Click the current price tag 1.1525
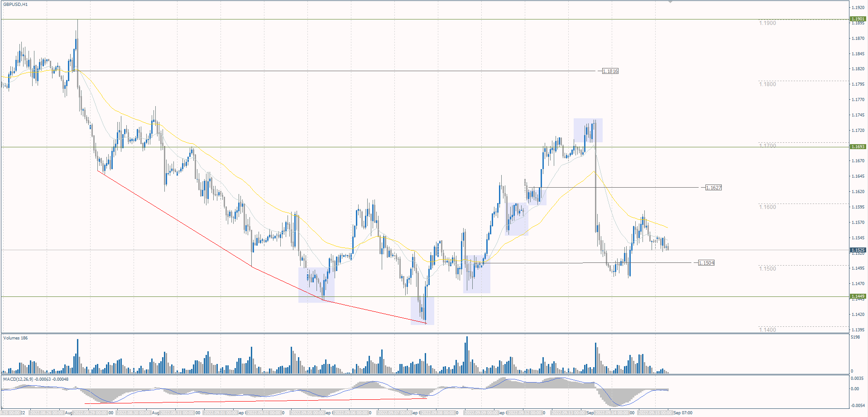This screenshot has height=417, width=868. pyautogui.click(x=858, y=250)
